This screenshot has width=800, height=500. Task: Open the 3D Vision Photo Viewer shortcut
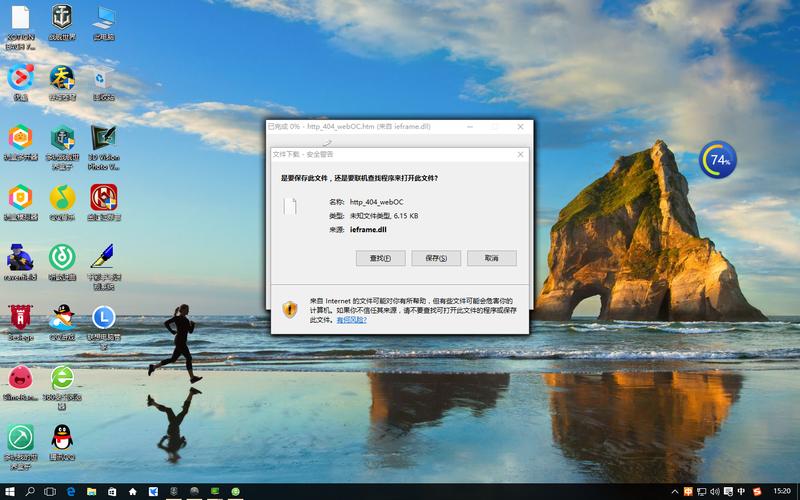point(104,138)
